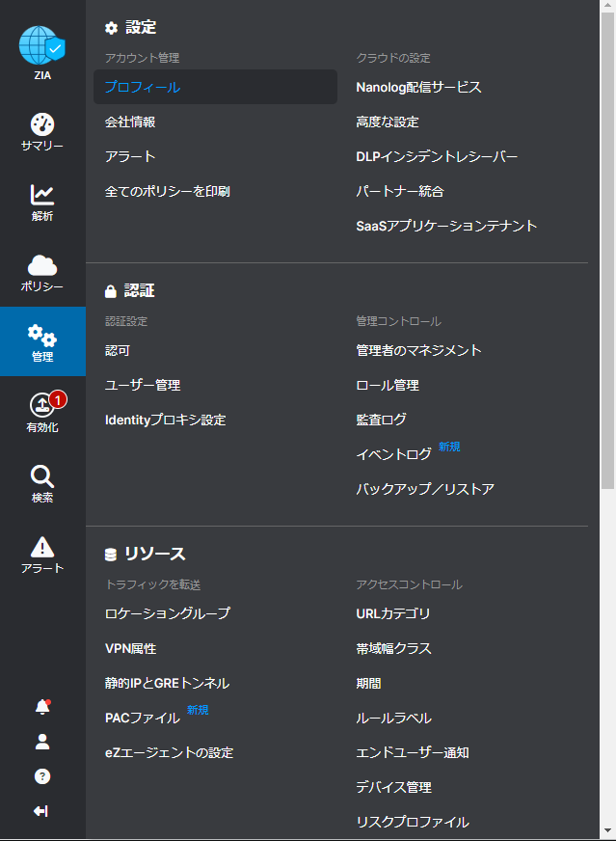Image resolution: width=616 pixels, height=841 pixels.
Task: Click the help question mark icon
Action: [x=42, y=776]
